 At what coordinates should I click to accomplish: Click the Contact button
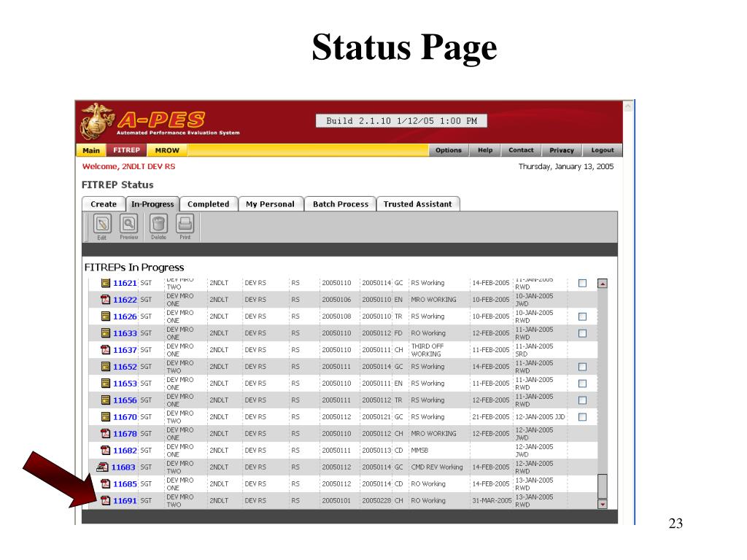(x=521, y=150)
